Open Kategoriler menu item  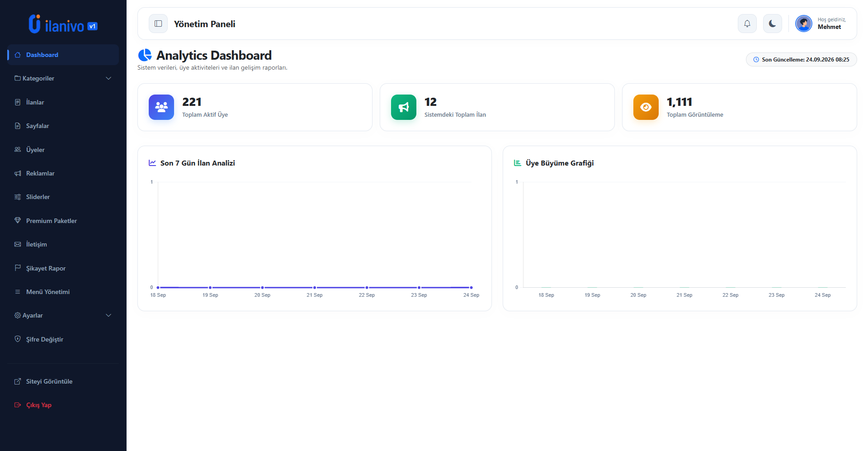[x=63, y=78]
